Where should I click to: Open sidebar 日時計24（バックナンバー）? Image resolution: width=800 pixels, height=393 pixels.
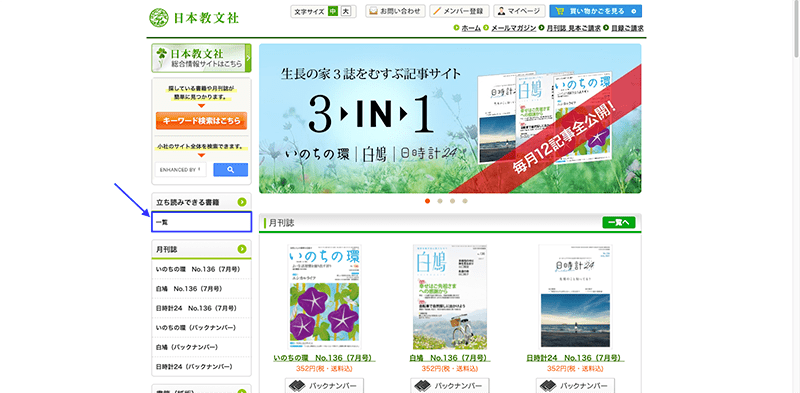click(202, 366)
